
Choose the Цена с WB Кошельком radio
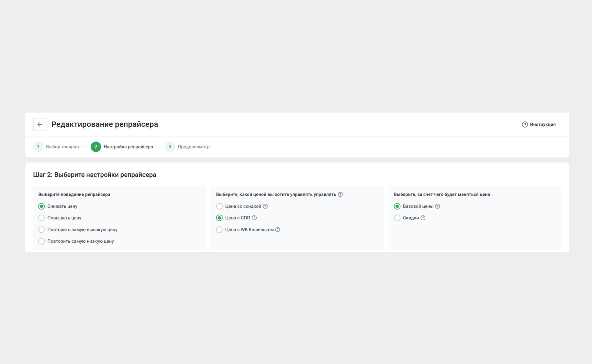click(x=219, y=229)
